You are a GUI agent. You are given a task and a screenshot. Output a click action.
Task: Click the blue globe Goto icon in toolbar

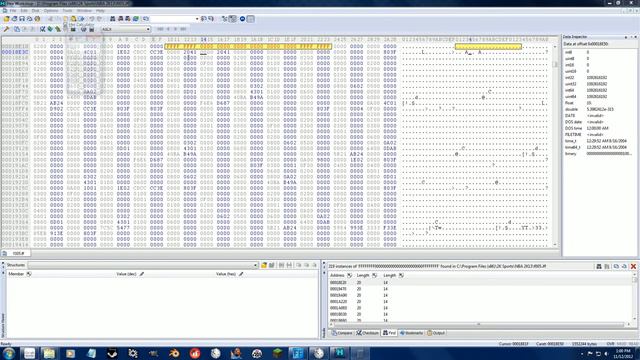coord(136,19)
